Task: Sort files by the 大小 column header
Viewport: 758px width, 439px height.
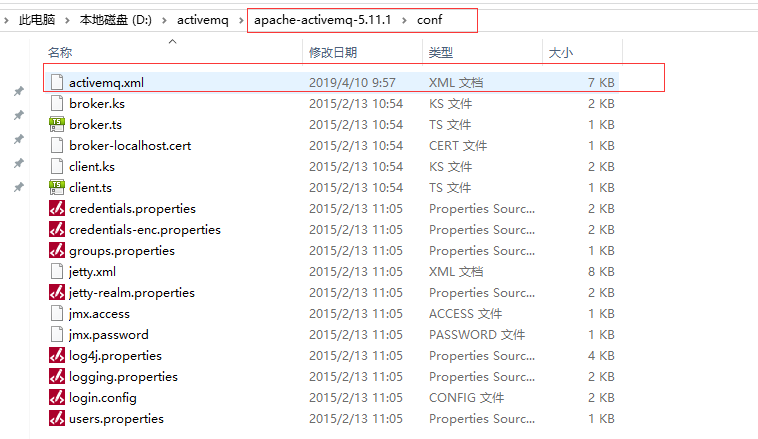Action: point(561,52)
